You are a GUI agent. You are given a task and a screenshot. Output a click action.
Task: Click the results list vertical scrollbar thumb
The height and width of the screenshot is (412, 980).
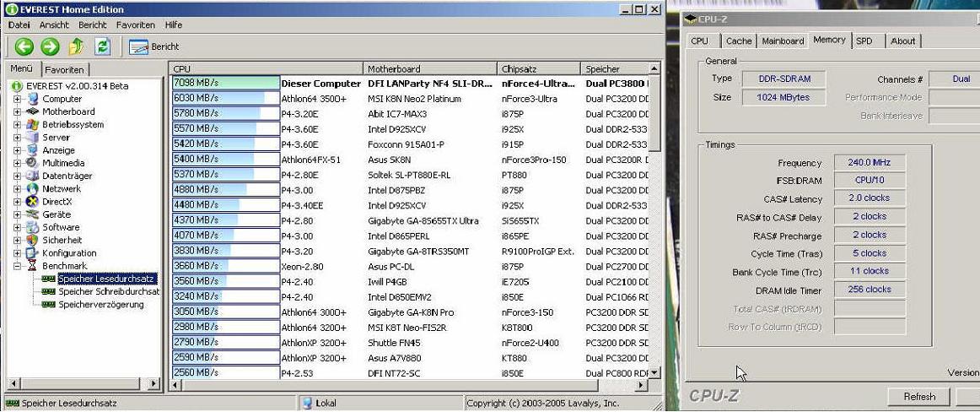654,112
